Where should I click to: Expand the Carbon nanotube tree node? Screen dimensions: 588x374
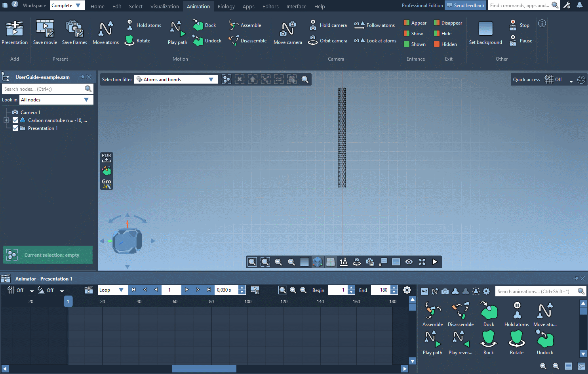pyautogui.click(x=6, y=120)
